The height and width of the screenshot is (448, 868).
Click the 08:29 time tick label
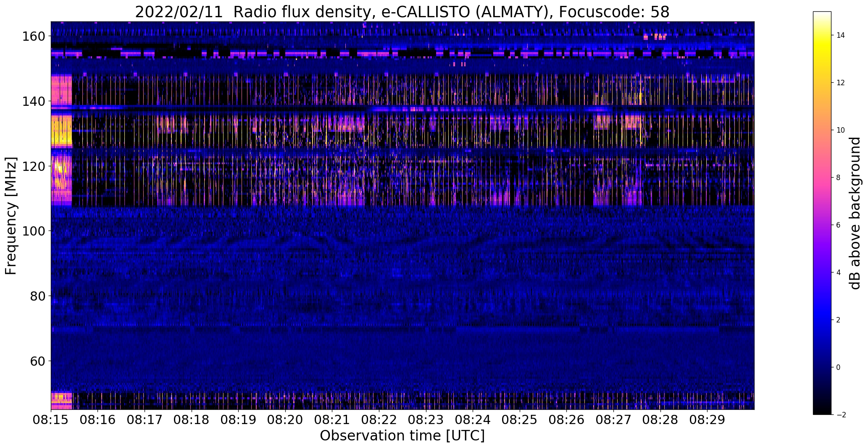[707, 420]
